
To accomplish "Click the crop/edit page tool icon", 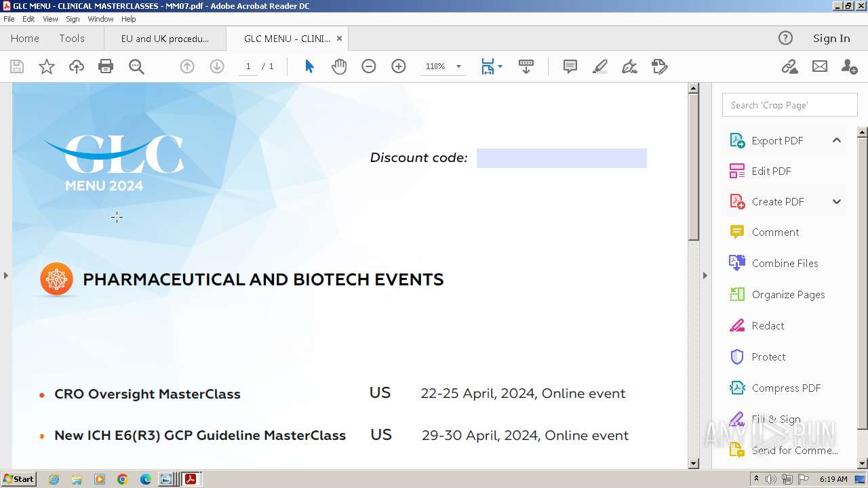I will pos(659,66).
